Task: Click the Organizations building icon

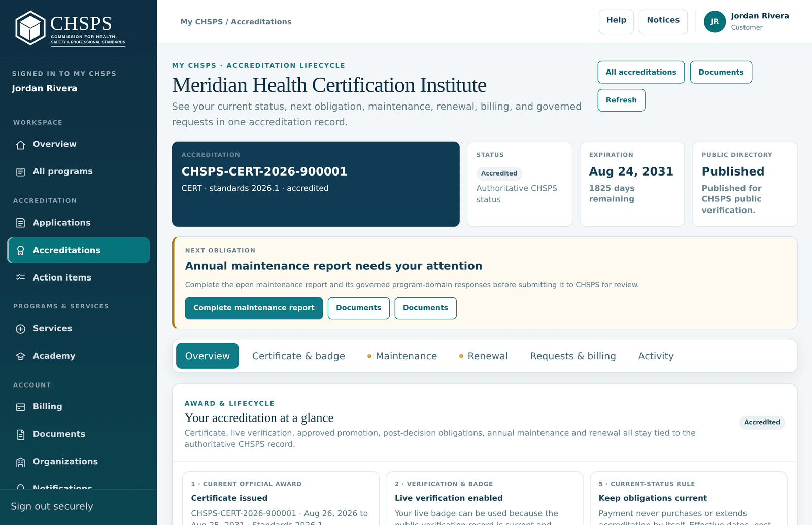Action: tap(20, 462)
